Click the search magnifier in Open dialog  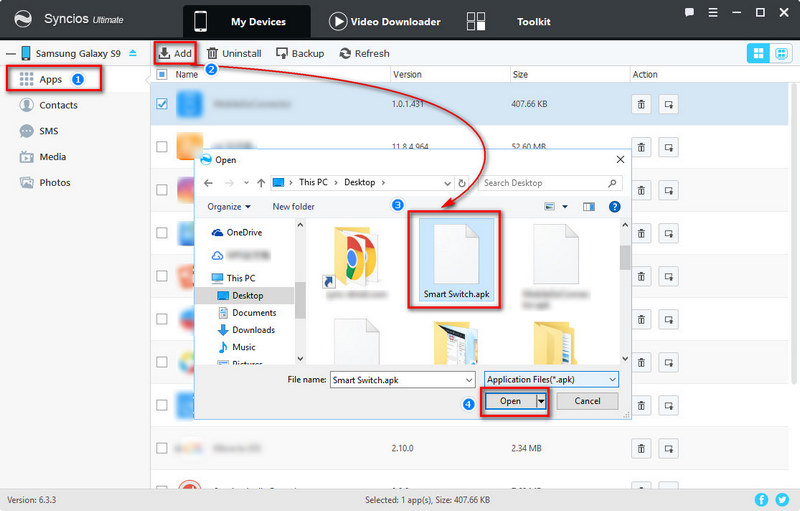612,183
